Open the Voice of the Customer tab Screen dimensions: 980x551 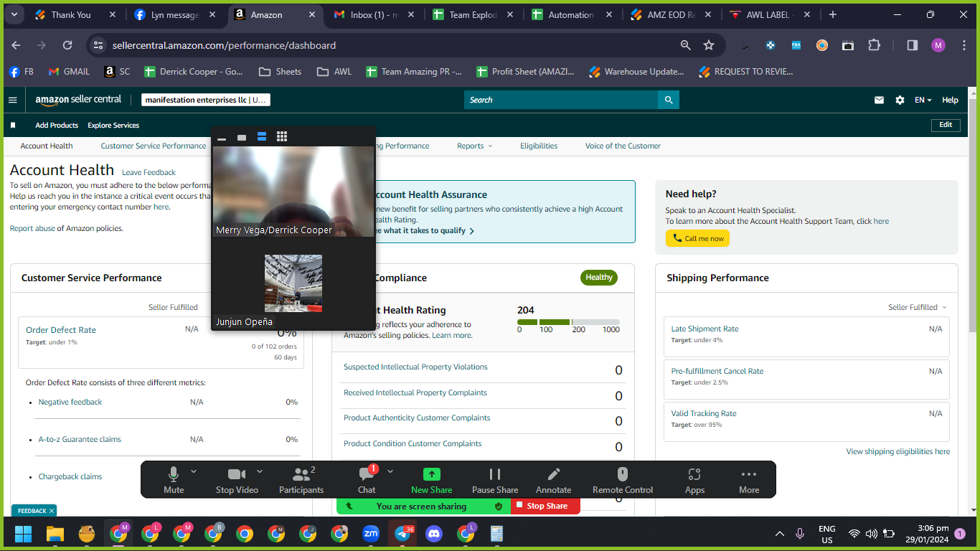pos(623,146)
